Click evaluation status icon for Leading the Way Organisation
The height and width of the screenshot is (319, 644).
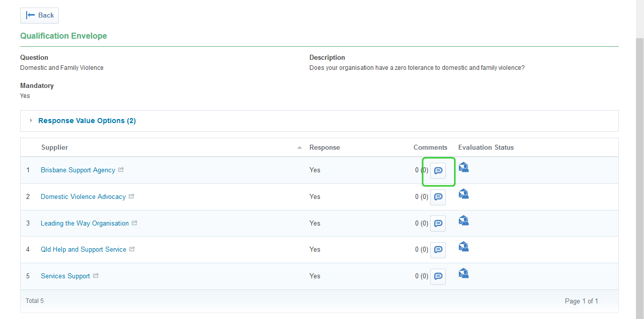point(463,221)
